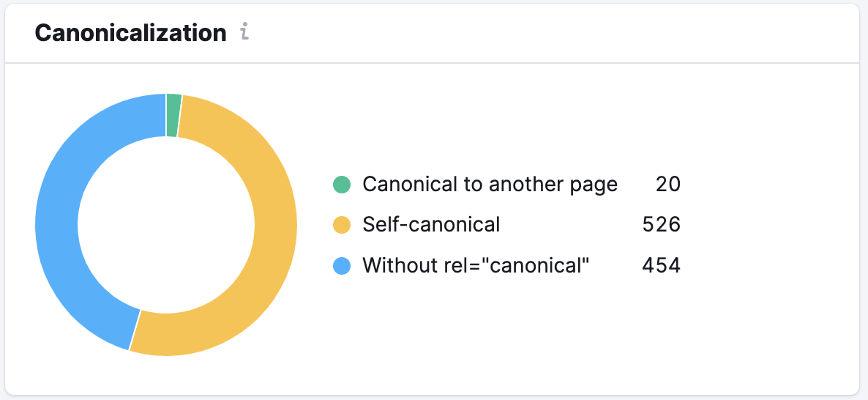The height and width of the screenshot is (400, 868).
Task: Open the "Canonical to another page" legend label
Action: (x=490, y=185)
